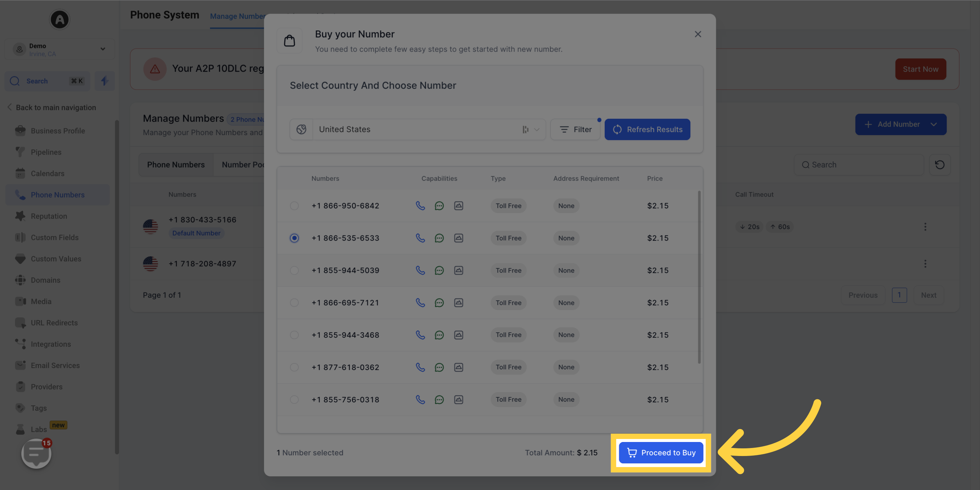Open chat widget with 15 notifications
This screenshot has width=980, height=490.
(37, 453)
